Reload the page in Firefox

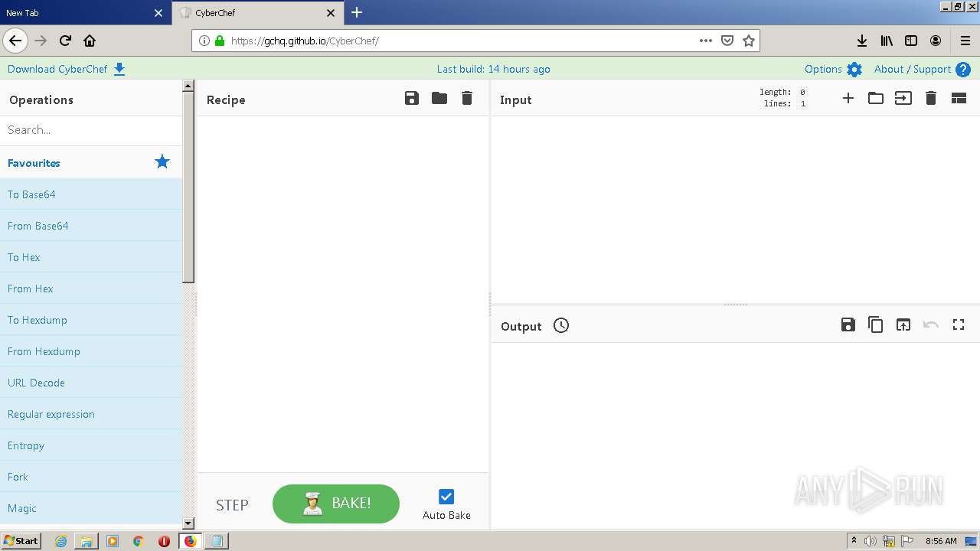pyautogui.click(x=65, y=41)
